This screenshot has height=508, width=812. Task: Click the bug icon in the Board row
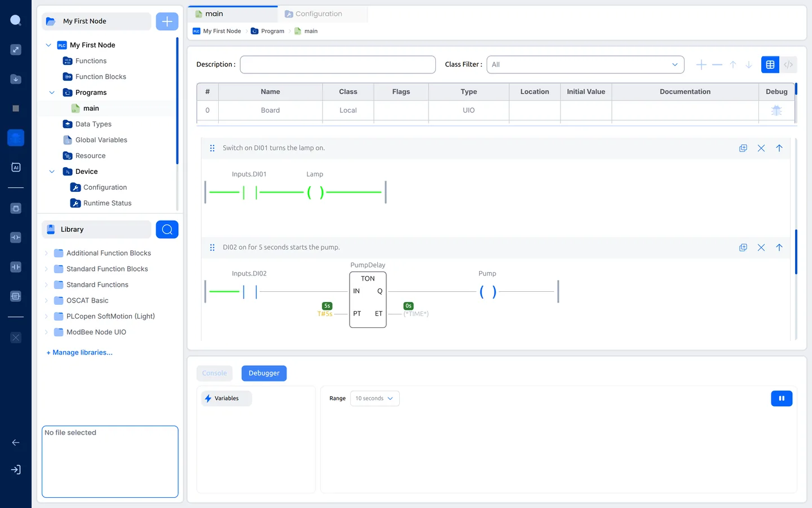point(776,111)
